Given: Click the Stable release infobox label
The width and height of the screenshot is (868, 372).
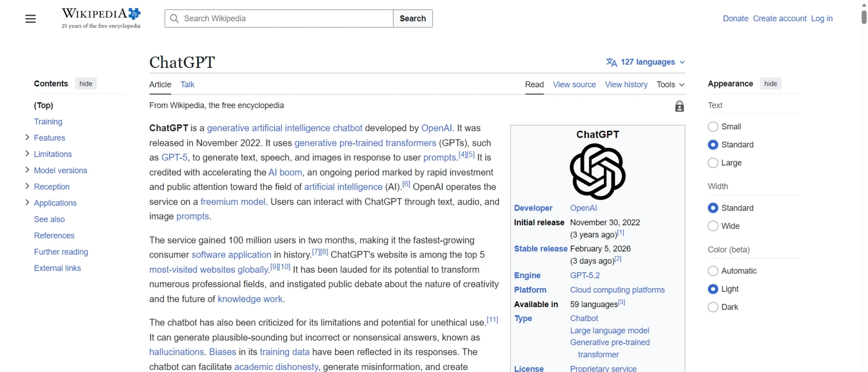Looking at the screenshot, I should (541, 249).
